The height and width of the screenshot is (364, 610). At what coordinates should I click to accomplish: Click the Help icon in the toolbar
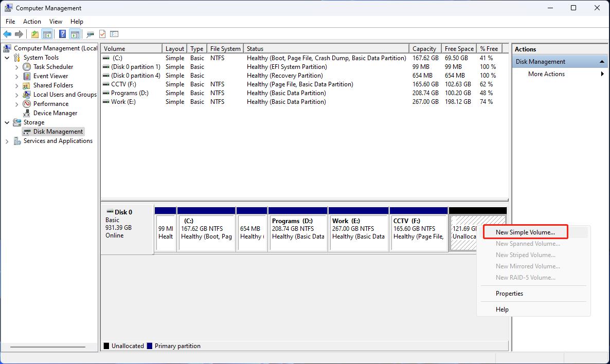(x=61, y=34)
